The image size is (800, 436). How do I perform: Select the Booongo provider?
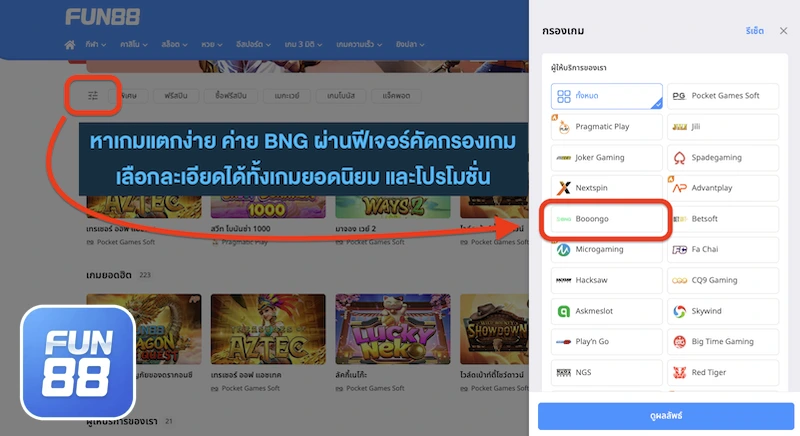(607, 219)
